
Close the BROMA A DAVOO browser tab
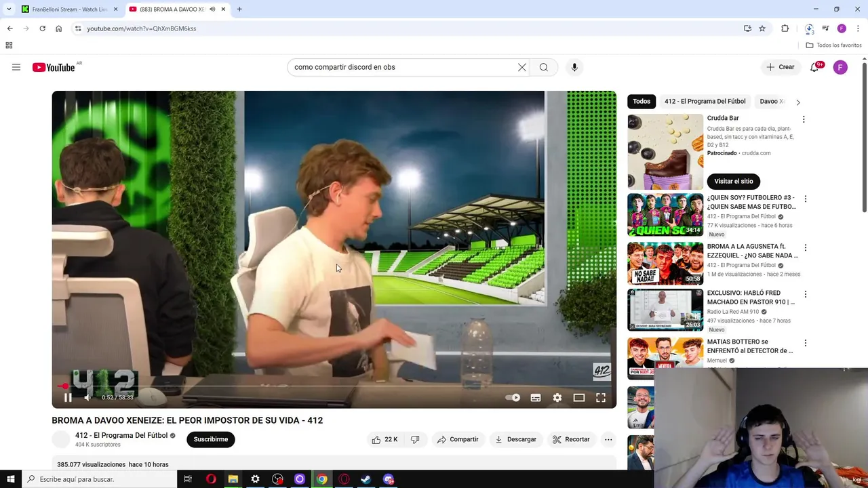point(223,9)
